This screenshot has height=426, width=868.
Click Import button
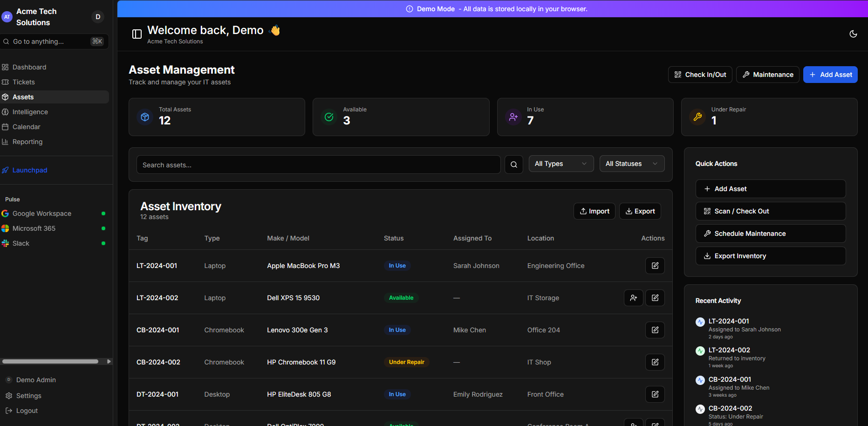tap(595, 211)
